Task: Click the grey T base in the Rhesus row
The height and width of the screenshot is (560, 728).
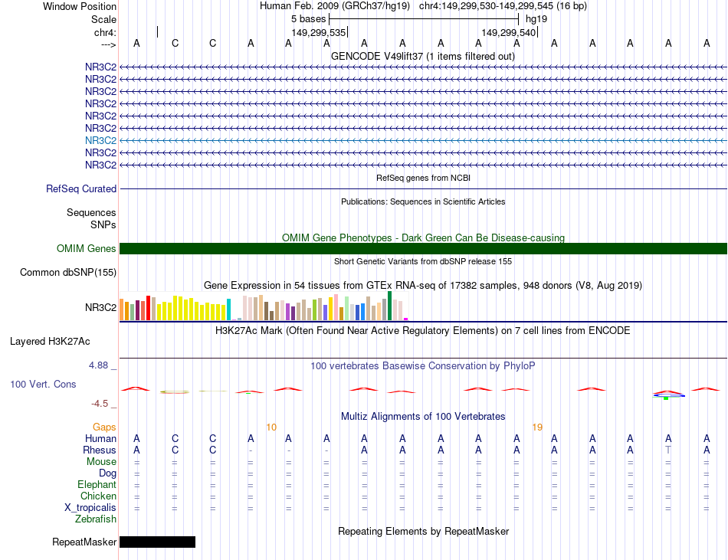Action: (x=668, y=450)
